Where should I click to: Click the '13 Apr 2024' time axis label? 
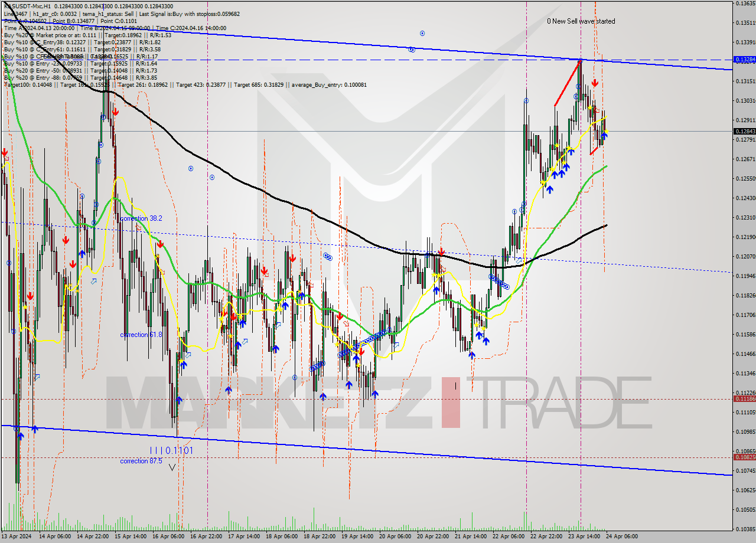tap(17, 537)
